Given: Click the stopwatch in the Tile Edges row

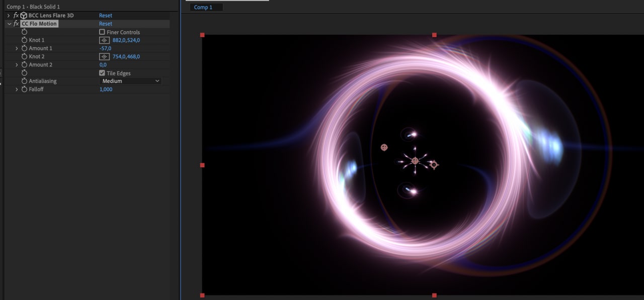Looking at the screenshot, I should click(24, 73).
